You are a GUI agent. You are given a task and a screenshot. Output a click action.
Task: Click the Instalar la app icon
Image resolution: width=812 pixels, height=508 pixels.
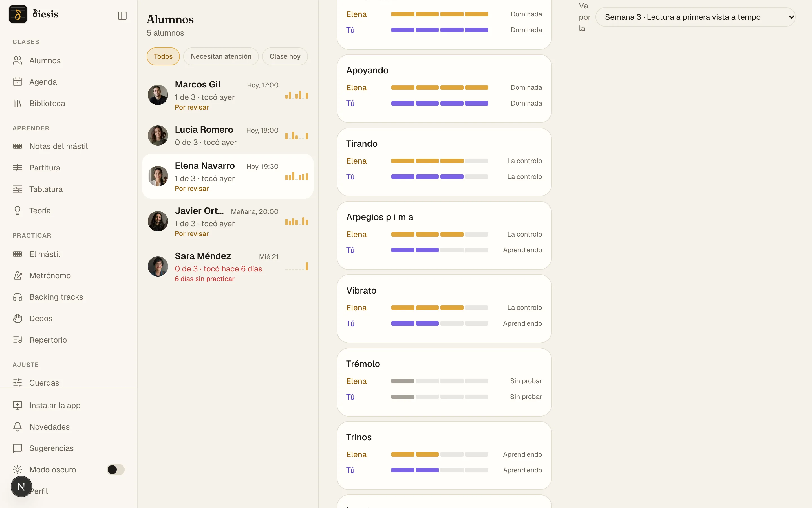click(17, 405)
